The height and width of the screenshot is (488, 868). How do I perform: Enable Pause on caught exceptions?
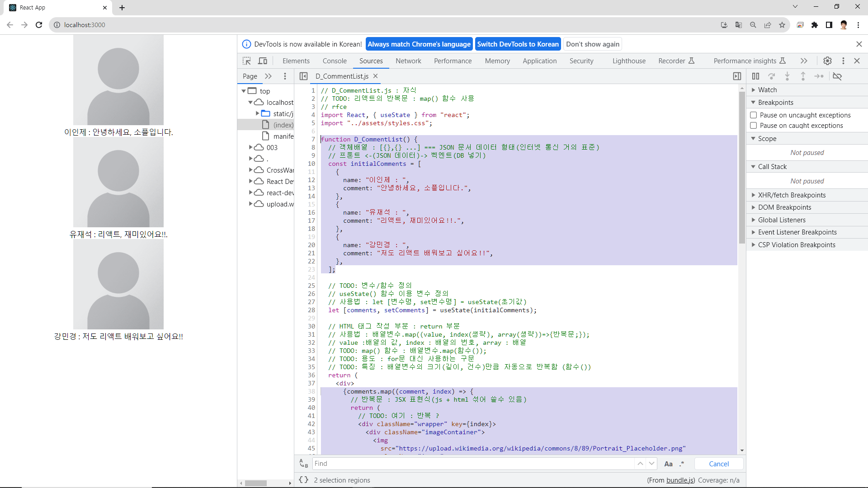[754, 126]
